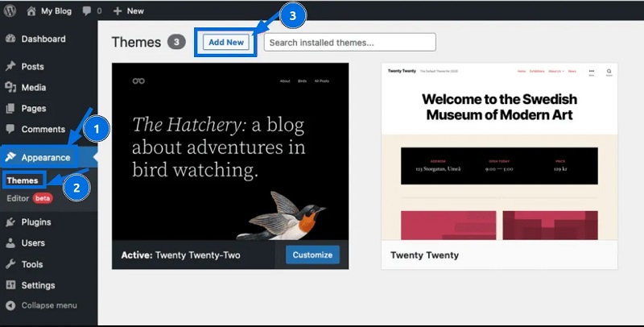The image size is (644, 327).
Task: Click Customize on Twenty Twenty-Two theme
Action: (312, 255)
